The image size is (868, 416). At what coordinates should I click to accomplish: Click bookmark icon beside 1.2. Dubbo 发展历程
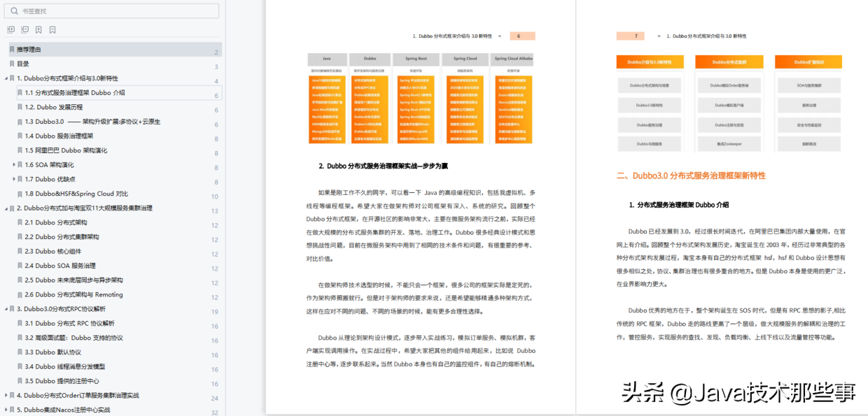(20, 107)
